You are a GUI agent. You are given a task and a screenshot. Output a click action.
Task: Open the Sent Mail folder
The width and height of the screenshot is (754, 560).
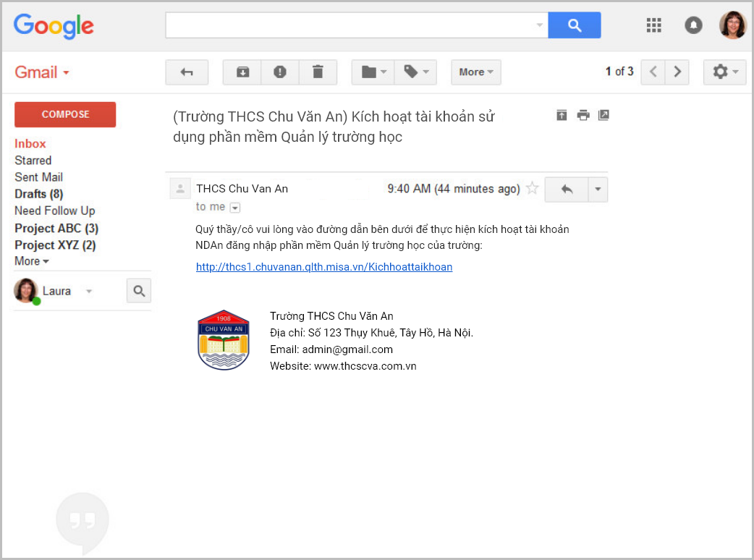point(38,177)
